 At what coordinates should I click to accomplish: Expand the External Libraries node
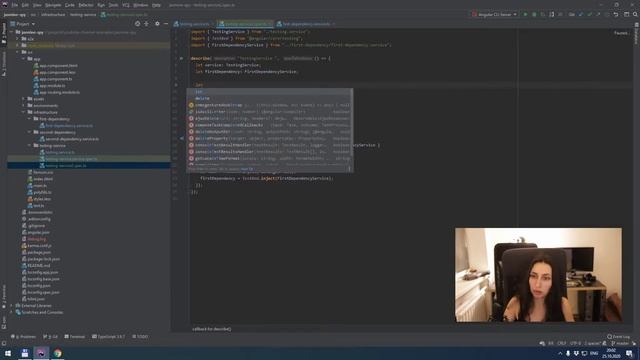pyautogui.click(x=11, y=305)
